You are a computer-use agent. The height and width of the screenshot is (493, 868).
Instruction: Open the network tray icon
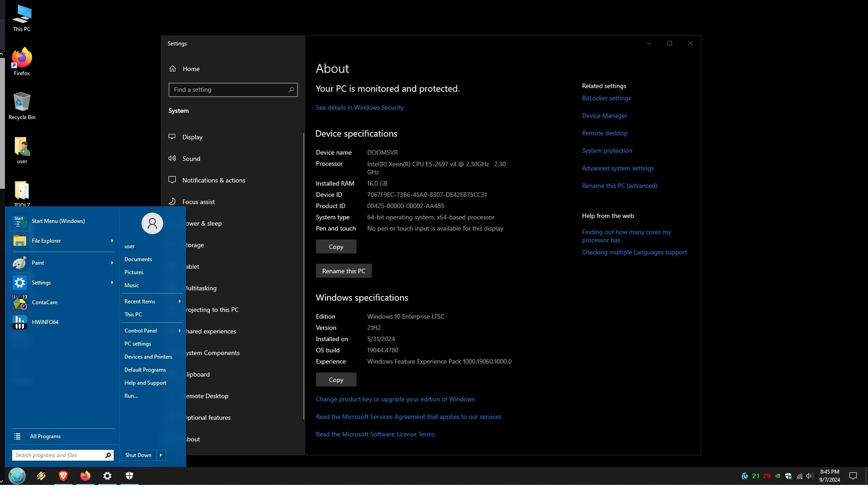[x=800, y=476]
